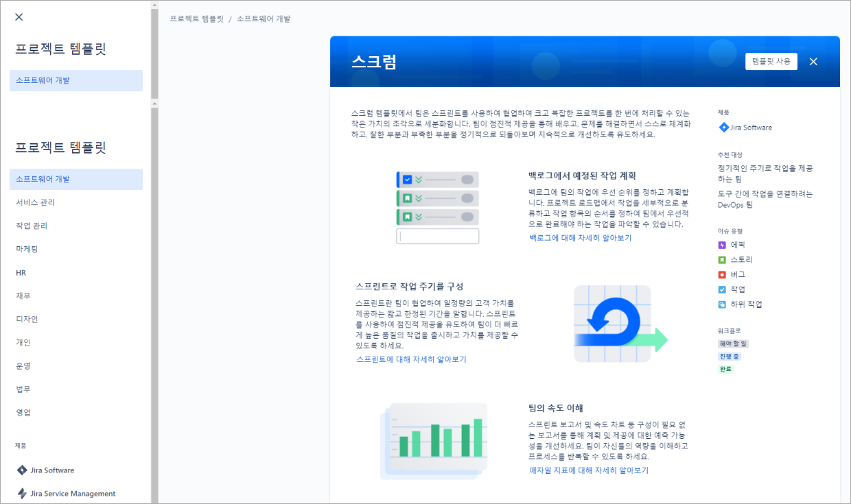
Task: Click the sprint cycle arrow illustration
Action: (x=620, y=324)
